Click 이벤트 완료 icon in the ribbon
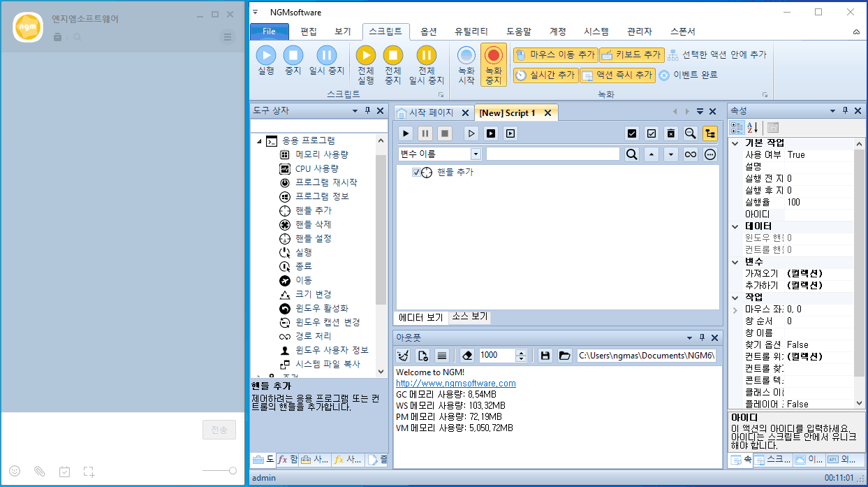Viewport: 868px width, 487px height. (688, 75)
